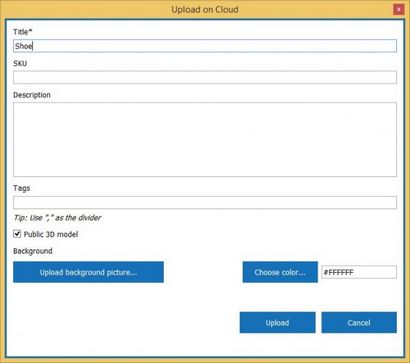Cancel the upload dialog
This screenshot has height=363, width=410.
[x=359, y=322]
